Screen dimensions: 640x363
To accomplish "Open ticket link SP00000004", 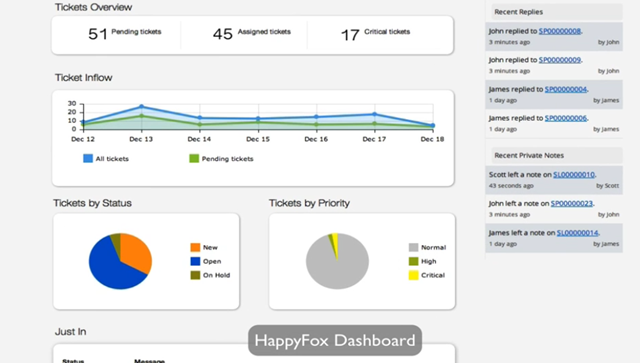I will [x=566, y=89].
